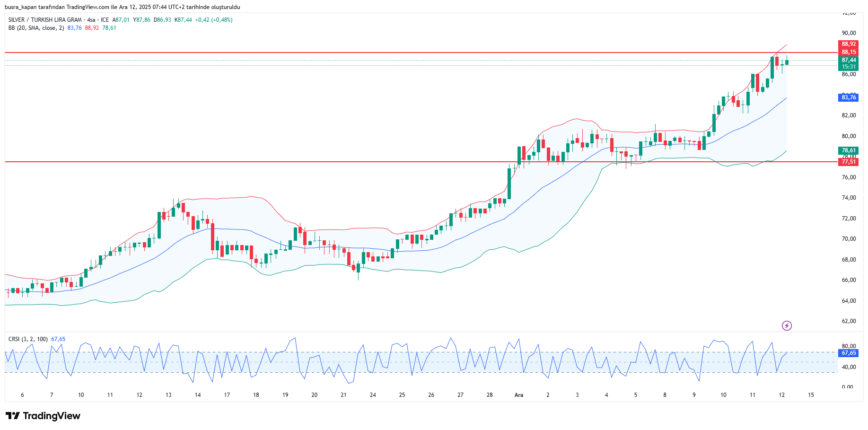Image resolution: width=868 pixels, height=430 pixels.
Task: Click the blue 67,65 CRSI axis label
Action: 849,353
